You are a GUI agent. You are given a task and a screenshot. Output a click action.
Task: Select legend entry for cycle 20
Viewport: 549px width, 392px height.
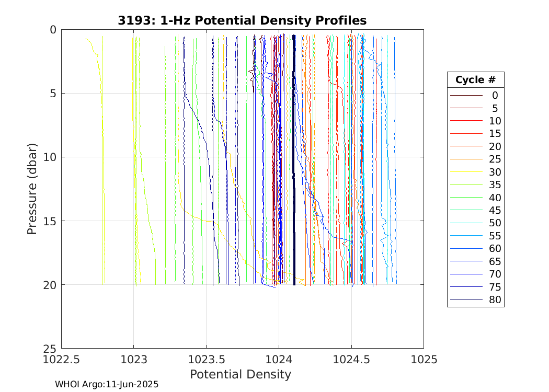click(475, 146)
